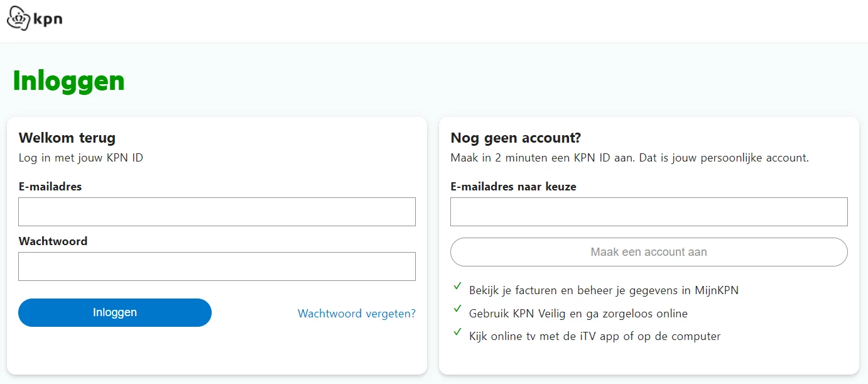Click the 'Welkom terug' heading
Image resolution: width=868 pixels, height=384 pixels.
(x=67, y=138)
